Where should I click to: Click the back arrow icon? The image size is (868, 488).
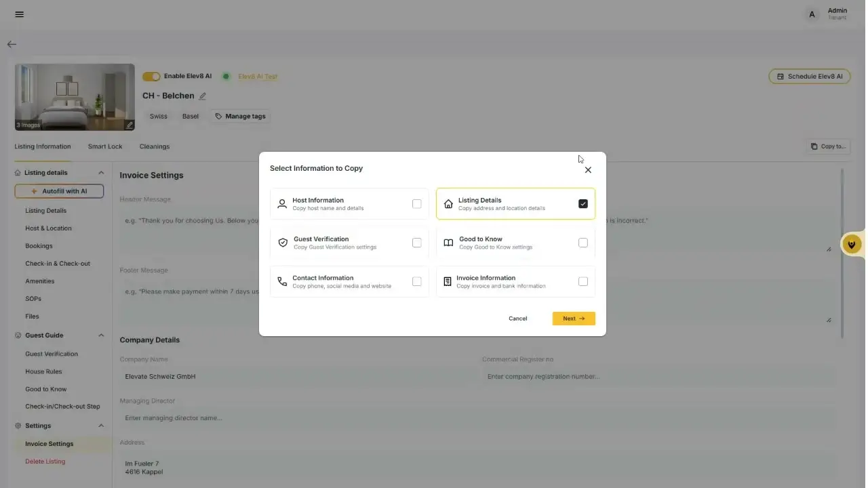pos(12,44)
